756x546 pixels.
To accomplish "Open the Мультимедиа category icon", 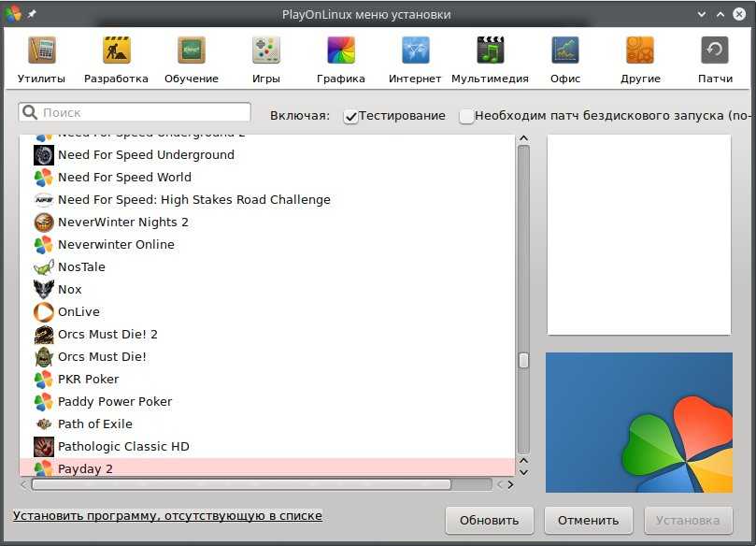I will 490,50.
